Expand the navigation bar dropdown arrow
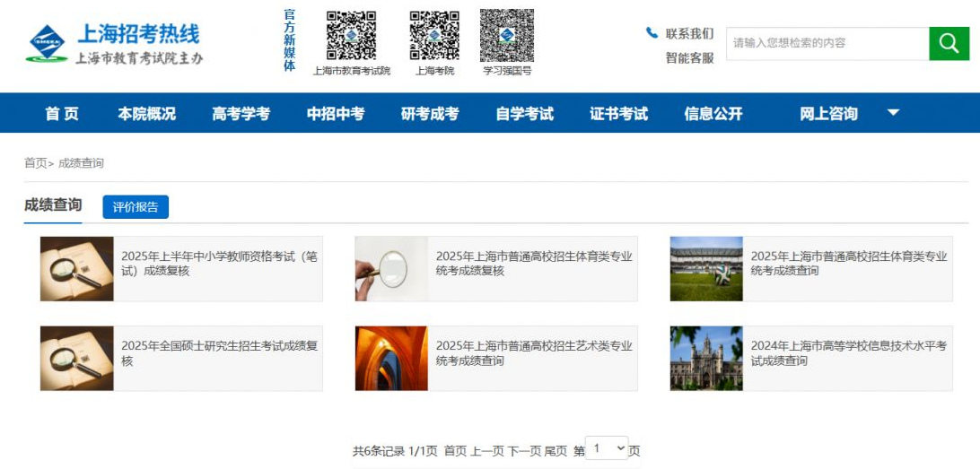This screenshot has height=469, width=980. tap(894, 113)
